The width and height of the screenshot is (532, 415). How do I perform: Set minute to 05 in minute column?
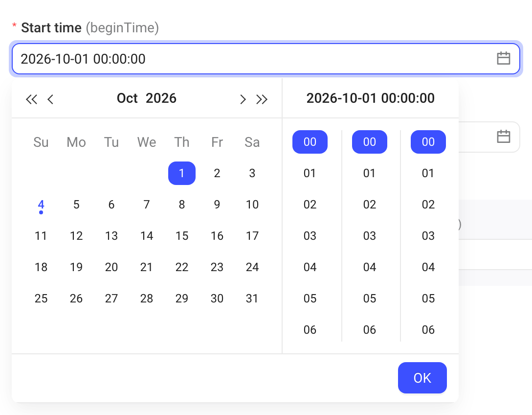(x=370, y=298)
